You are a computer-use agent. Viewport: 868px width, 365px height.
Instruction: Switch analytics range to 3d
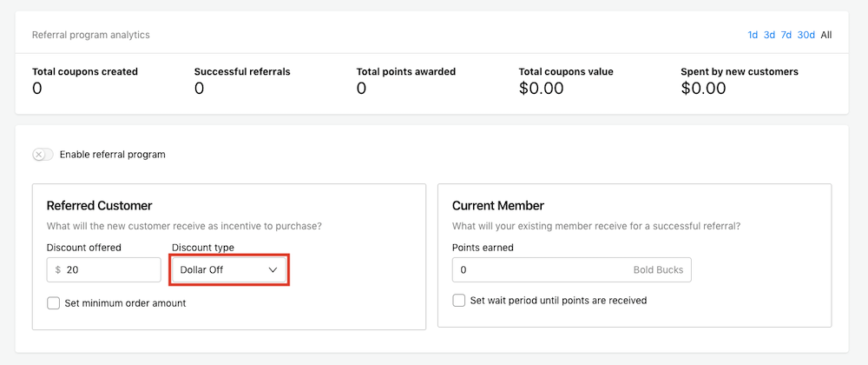pos(769,35)
